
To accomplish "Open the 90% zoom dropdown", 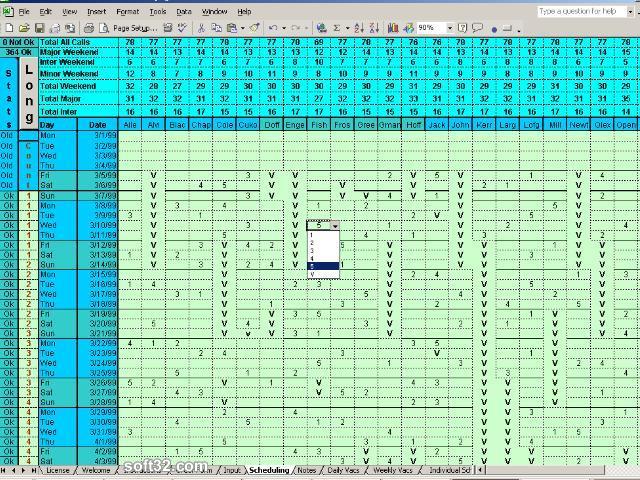I will 449,28.
